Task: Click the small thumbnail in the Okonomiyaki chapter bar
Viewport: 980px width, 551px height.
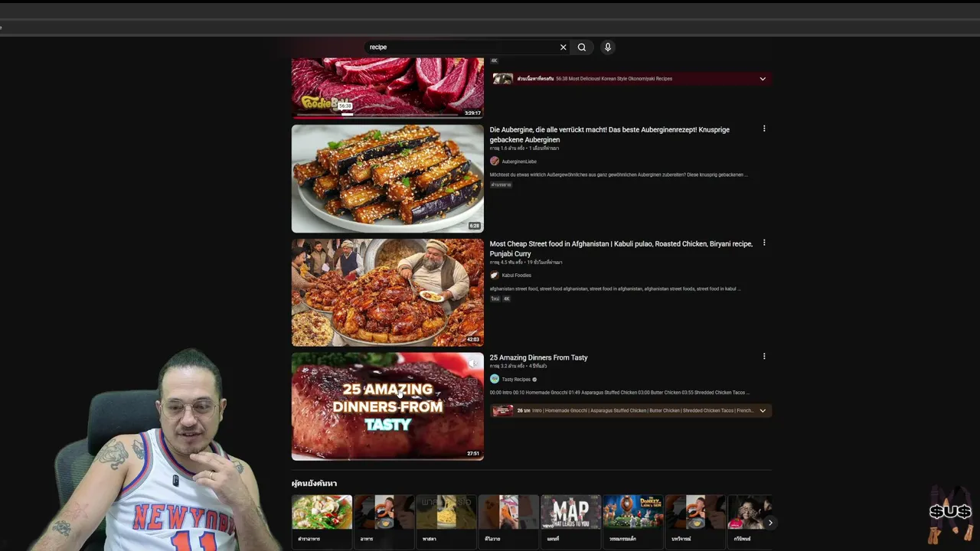Action: pos(503,79)
